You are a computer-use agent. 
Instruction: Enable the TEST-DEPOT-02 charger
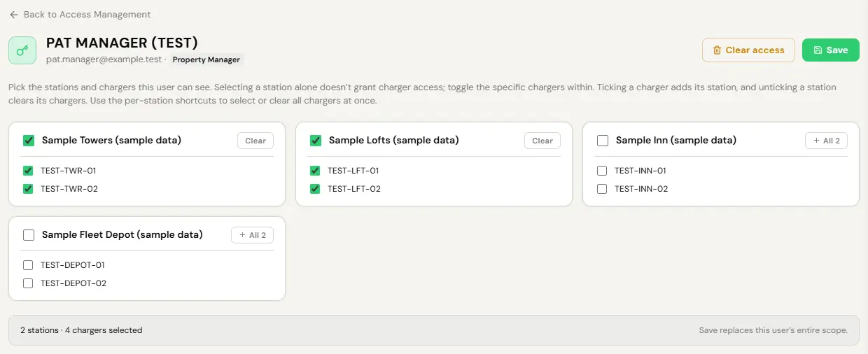[x=28, y=283]
